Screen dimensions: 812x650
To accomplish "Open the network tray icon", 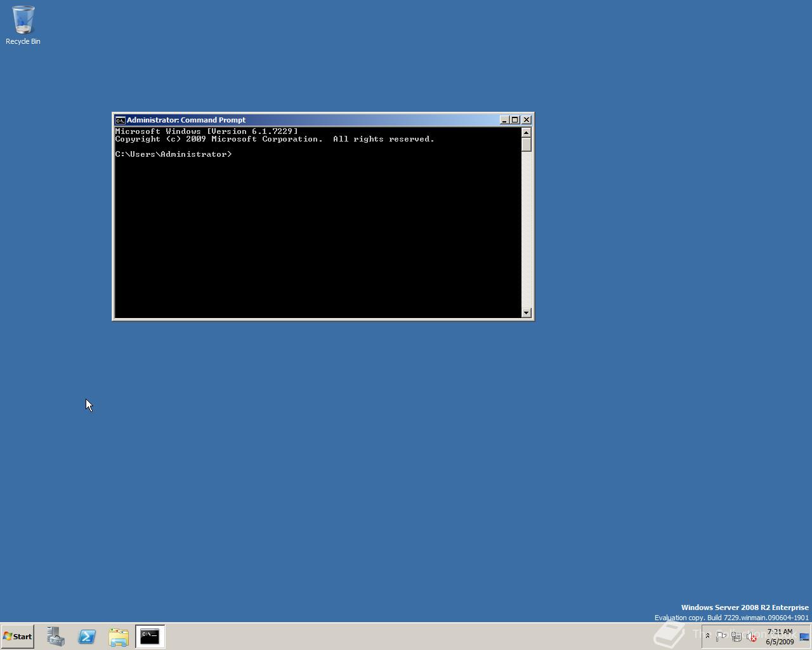I will (x=737, y=636).
